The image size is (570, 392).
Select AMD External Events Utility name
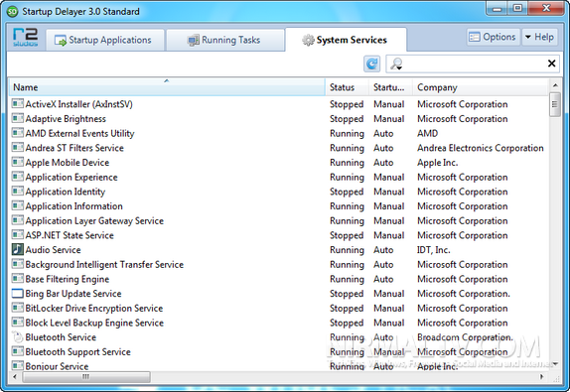[x=79, y=133]
